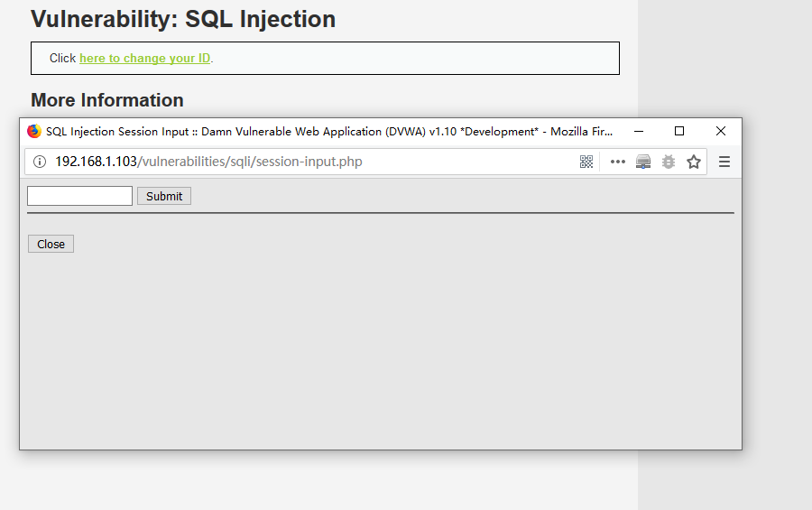Open the site information icon beside the URL
Screen dimensions: 812x510
click(40, 162)
